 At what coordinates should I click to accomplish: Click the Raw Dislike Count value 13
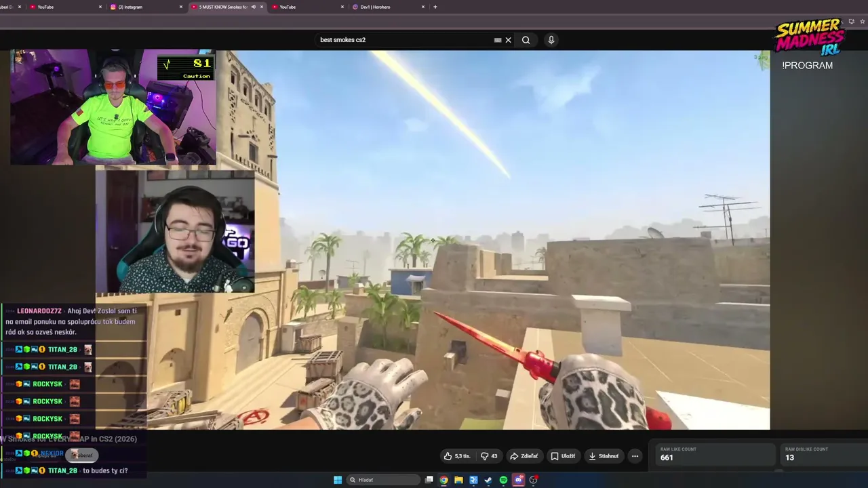click(x=789, y=458)
